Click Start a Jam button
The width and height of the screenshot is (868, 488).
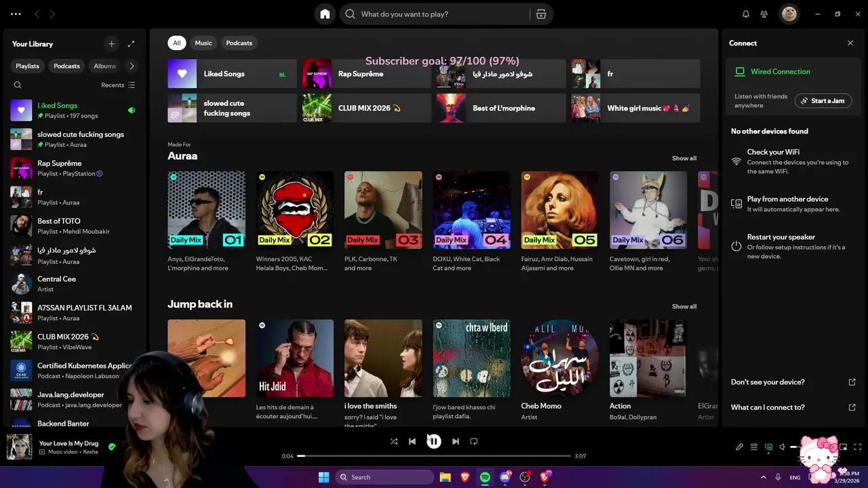coord(823,101)
